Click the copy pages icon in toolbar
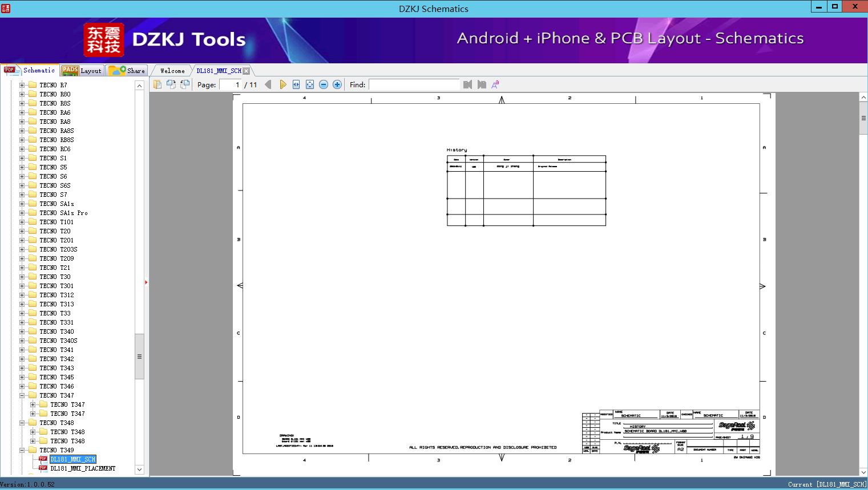The height and width of the screenshot is (490, 868). 158,84
